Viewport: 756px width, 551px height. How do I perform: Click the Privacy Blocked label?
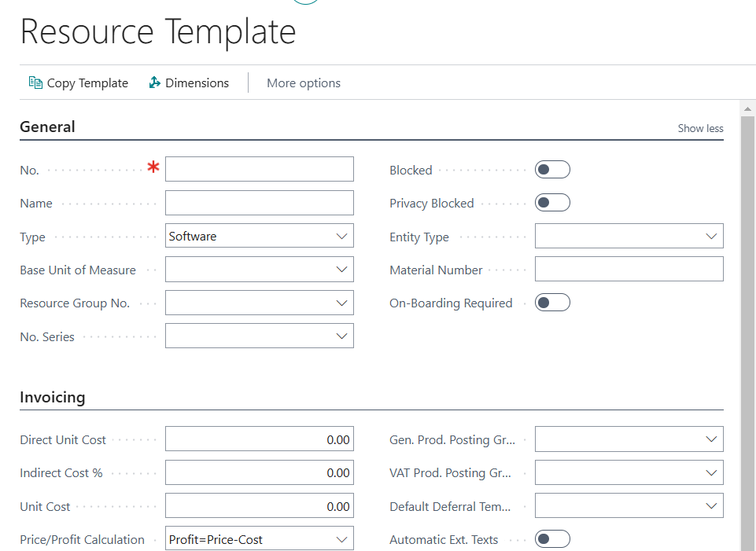432,204
